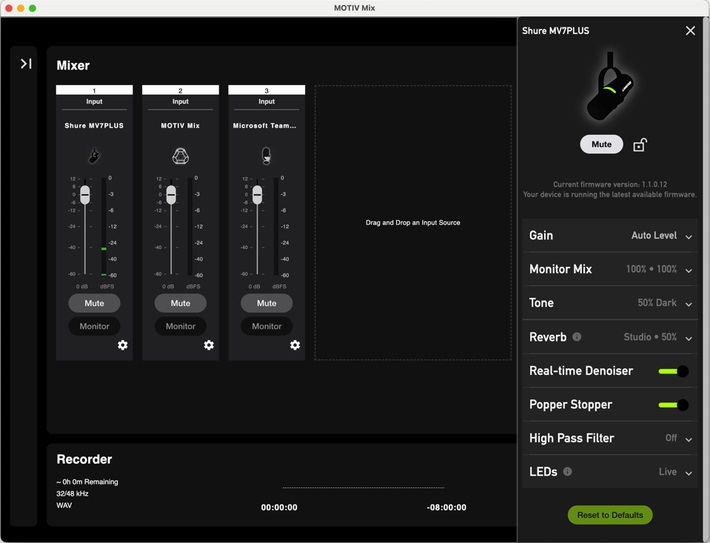Screen dimensions: 710x543
Task: Click the Input label on channel 3
Action: [x=266, y=101]
